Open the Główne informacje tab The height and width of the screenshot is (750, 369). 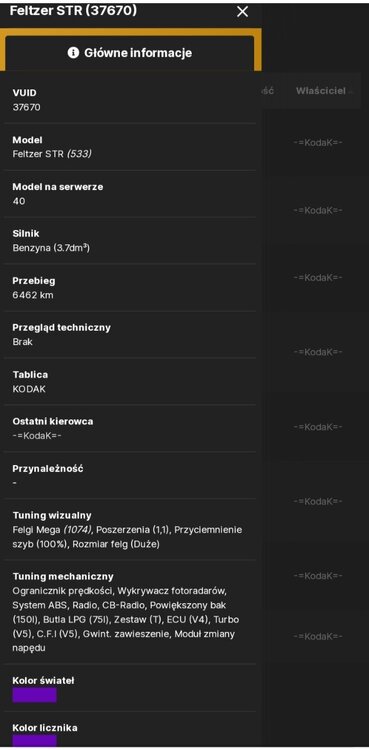click(x=130, y=53)
